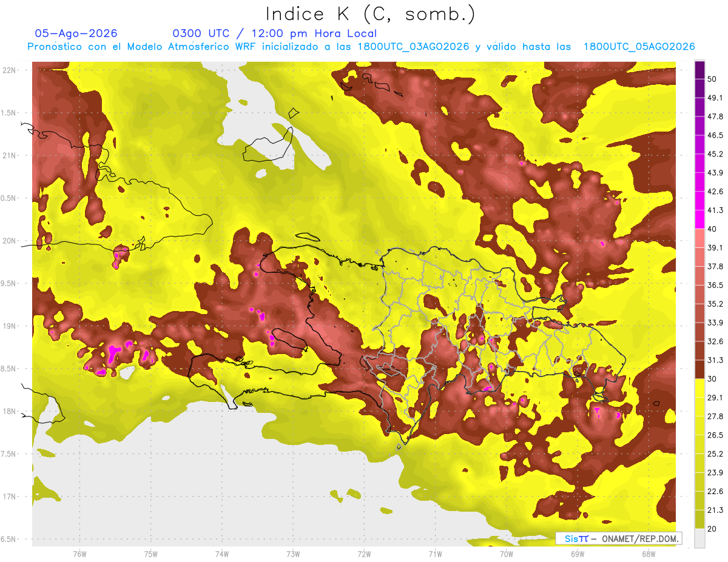Click the "0.5N" latitude label
This screenshot has width=728, height=562.
pos(8,198)
